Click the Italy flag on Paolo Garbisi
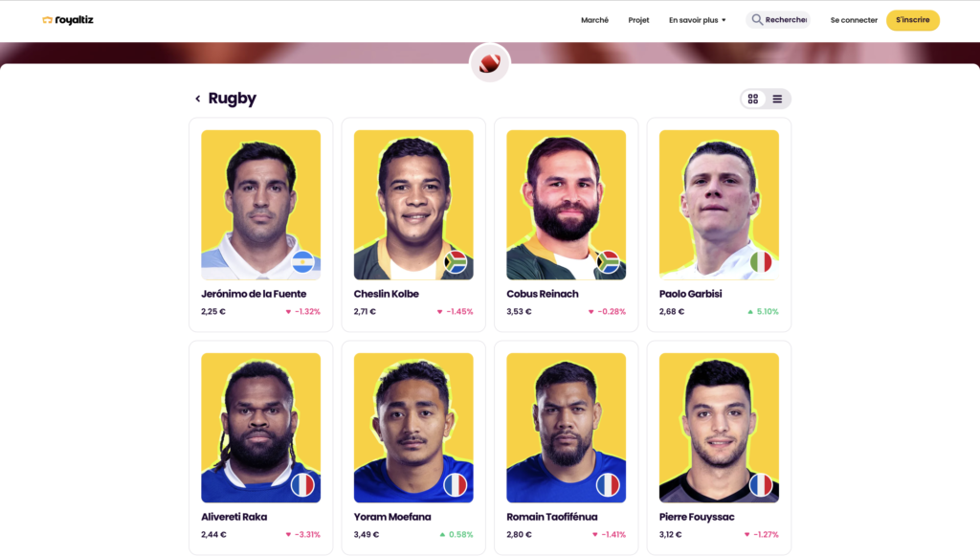Viewport: 980px width, 556px height. tap(761, 261)
